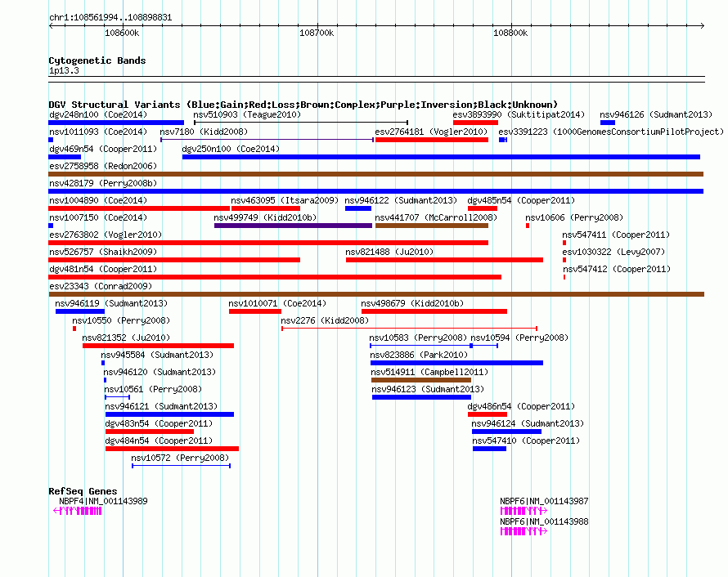Image resolution: width=728 pixels, height=577 pixels.
Task: Select nsv946124 (Sudmant2013) label
Action: [x=528, y=423]
